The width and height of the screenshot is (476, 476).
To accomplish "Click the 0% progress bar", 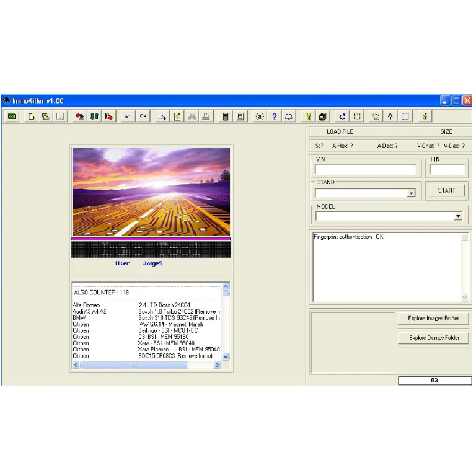I will [x=434, y=381].
